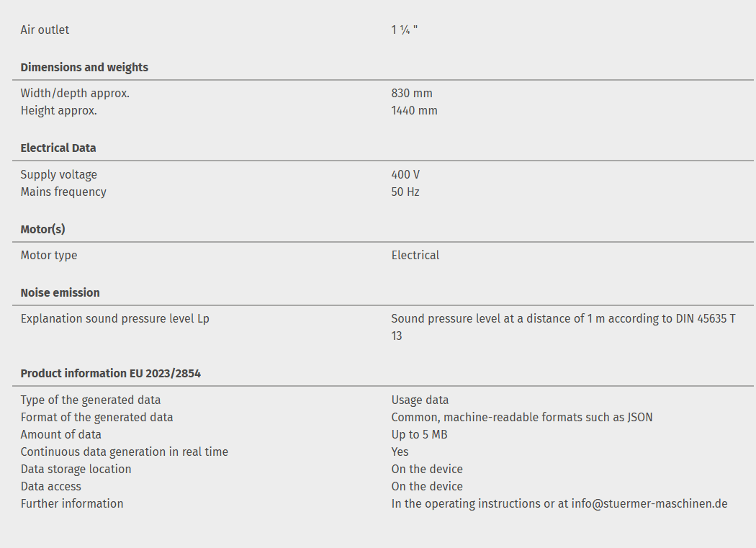This screenshot has width=756, height=548.
Task: Select the 400 V supply voltage value
Action: [405, 174]
